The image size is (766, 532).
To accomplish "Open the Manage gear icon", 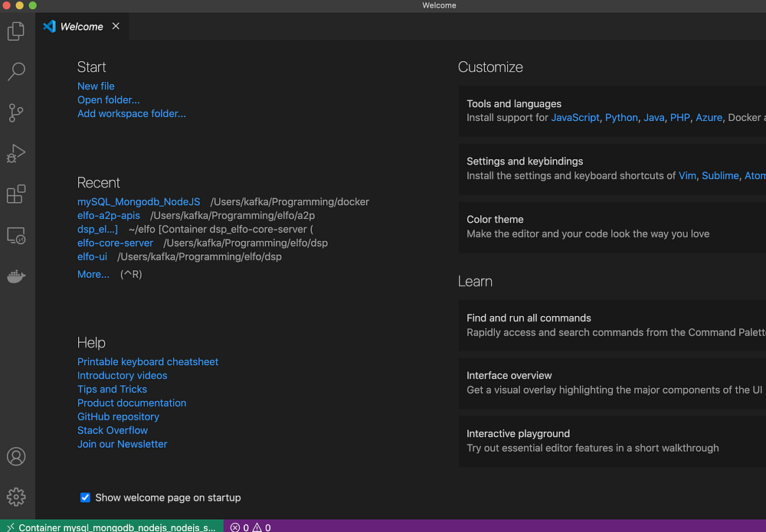I will point(16,497).
